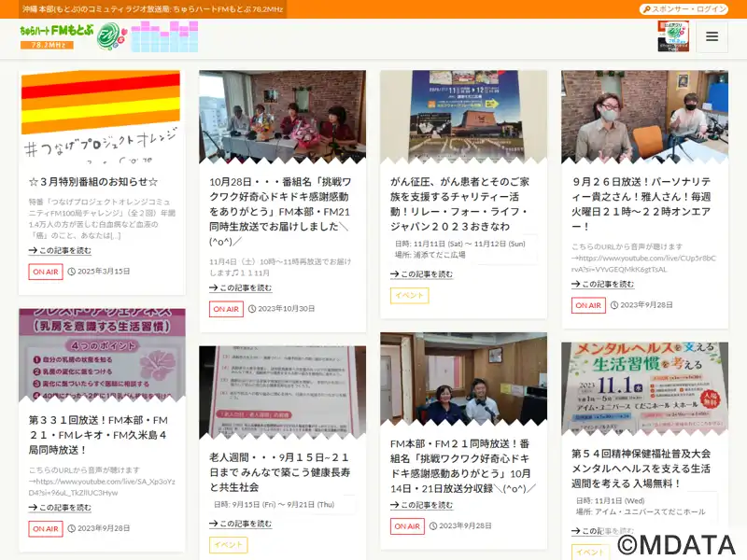The height and width of the screenshot is (560, 747).
Task: Click clock icon in 10月14日・21日 card
Action: [x=433, y=526]
